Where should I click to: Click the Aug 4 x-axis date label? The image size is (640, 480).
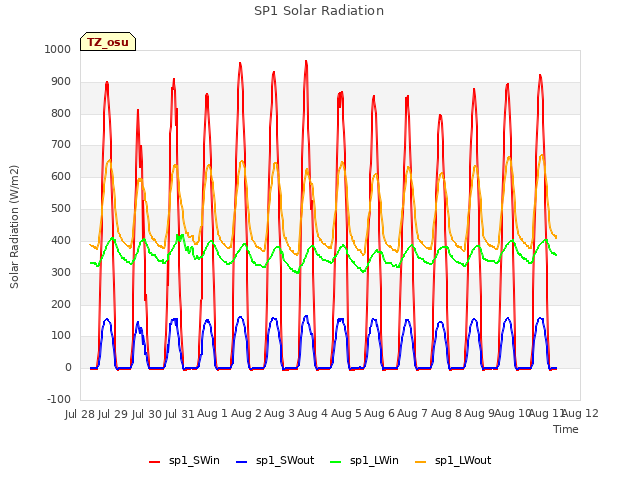[x=312, y=414]
